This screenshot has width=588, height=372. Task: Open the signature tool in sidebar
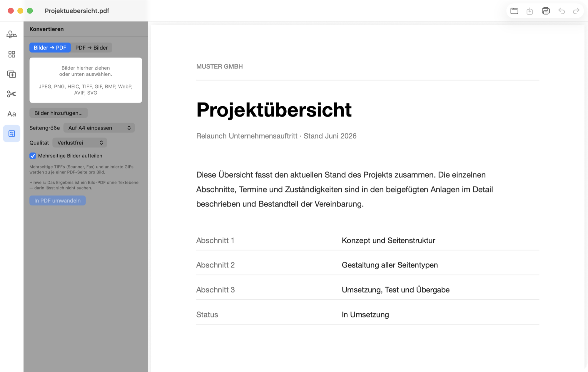11,35
